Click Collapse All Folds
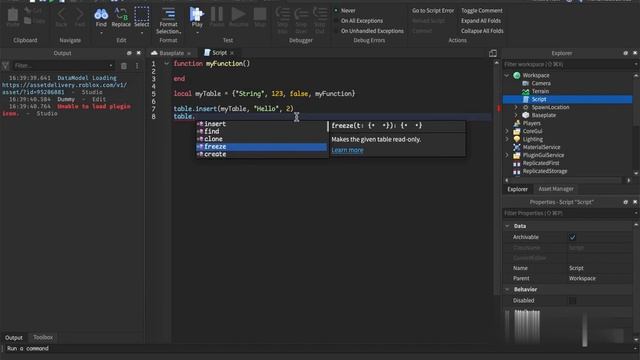This screenshot has width=640, height=360. click(482, 31)
